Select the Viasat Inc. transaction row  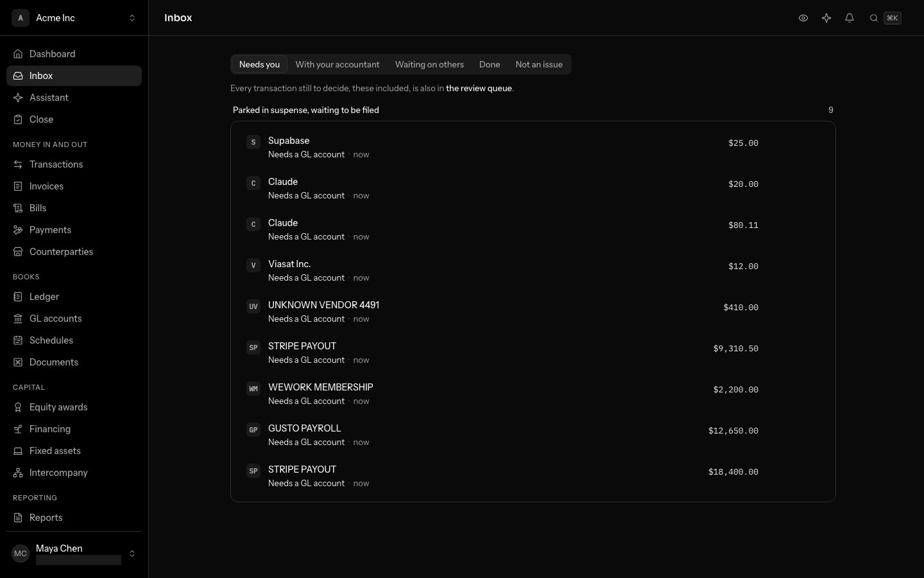(x=533, y=270)
